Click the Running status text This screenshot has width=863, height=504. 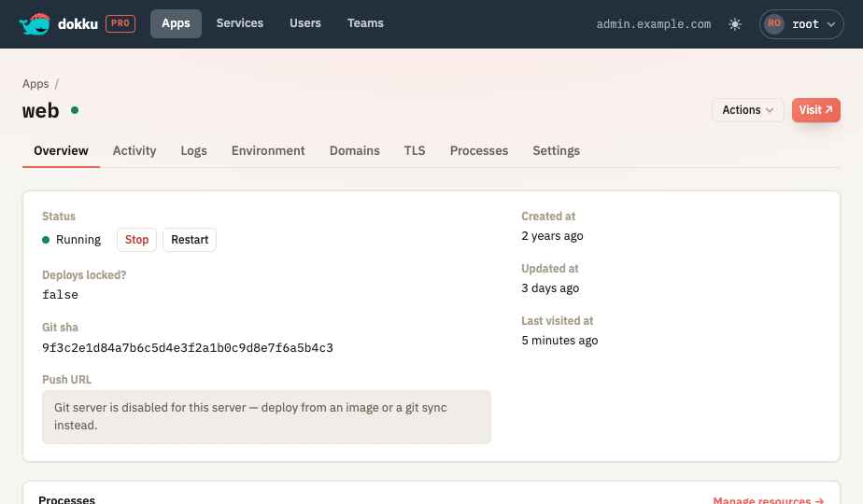click(78, 240)
